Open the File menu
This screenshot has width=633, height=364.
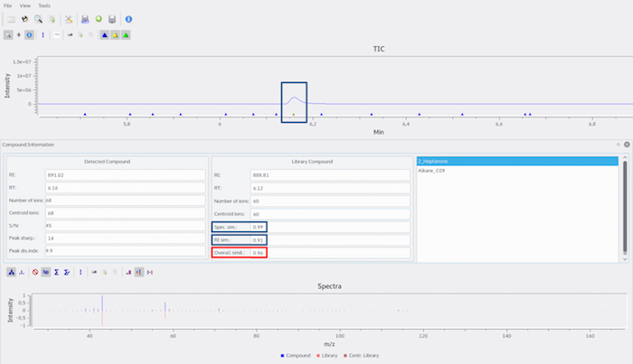[8, 5]
